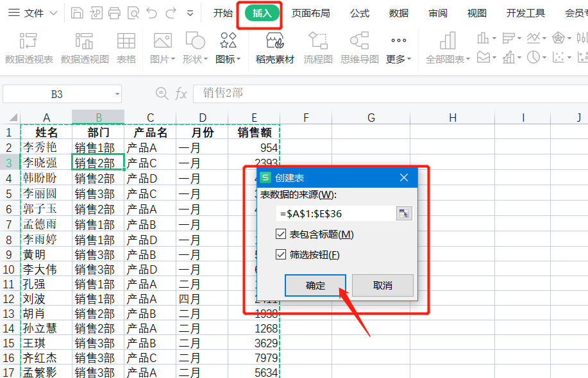Toggle 表包含标题 checkbox

click(x=280, y=234)
